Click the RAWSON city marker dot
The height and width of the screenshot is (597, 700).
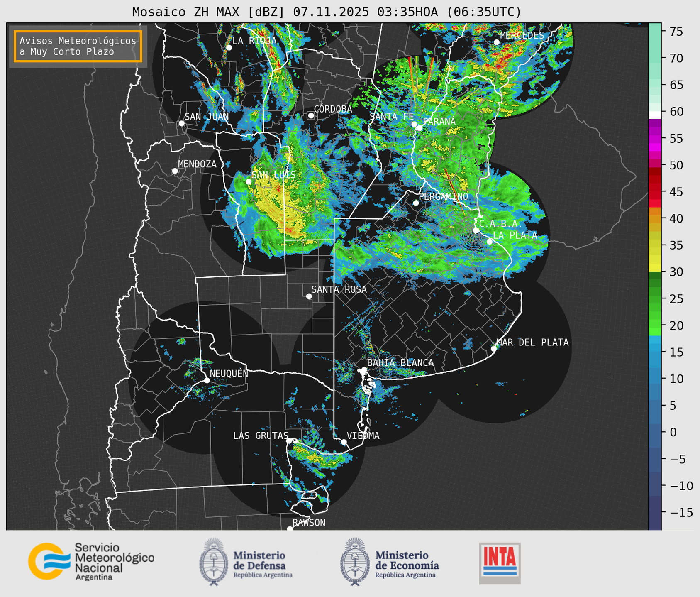290,529
